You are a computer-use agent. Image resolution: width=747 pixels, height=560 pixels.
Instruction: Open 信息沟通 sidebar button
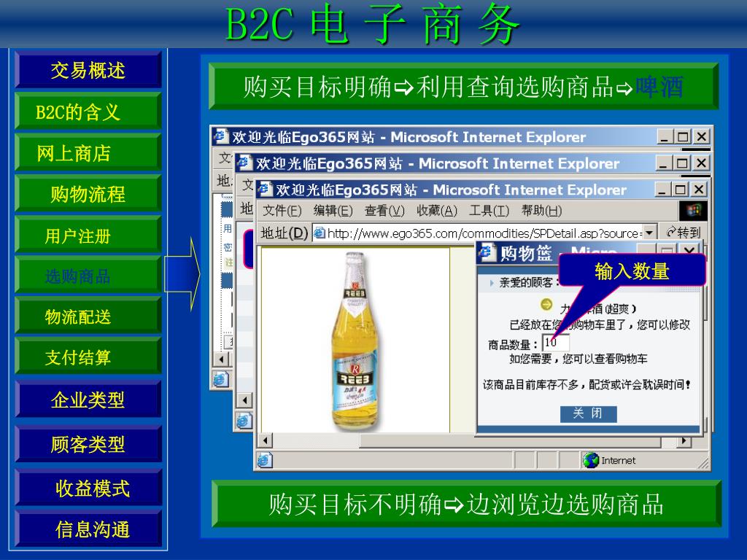88,529
